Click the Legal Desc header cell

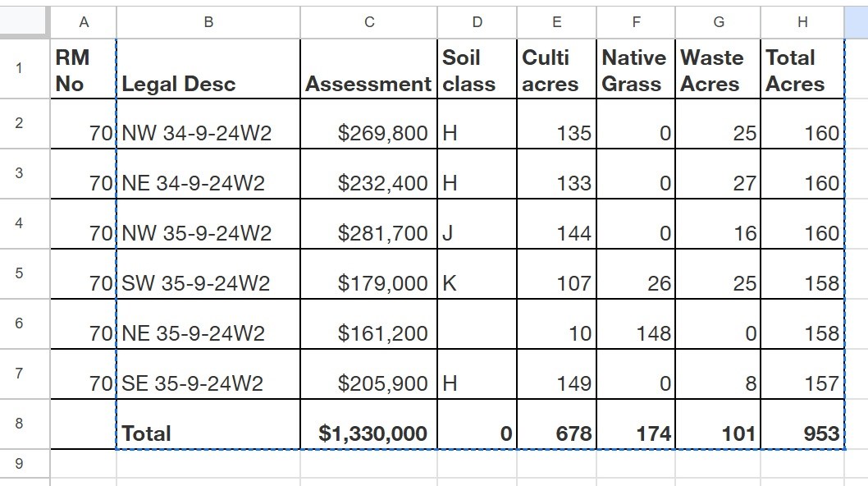[x=208, y=70]
